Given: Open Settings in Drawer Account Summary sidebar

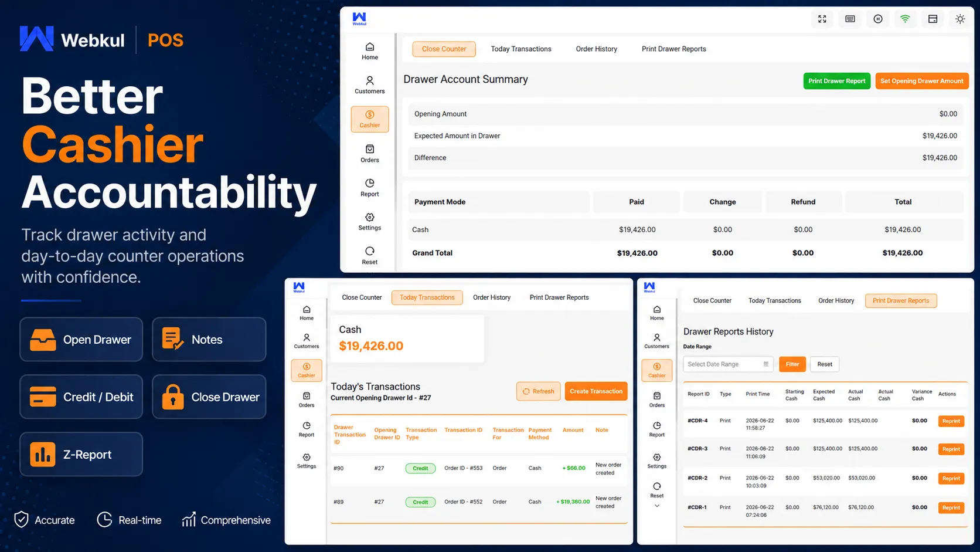Looking at the screenshot, I should (x=370, y=222).
